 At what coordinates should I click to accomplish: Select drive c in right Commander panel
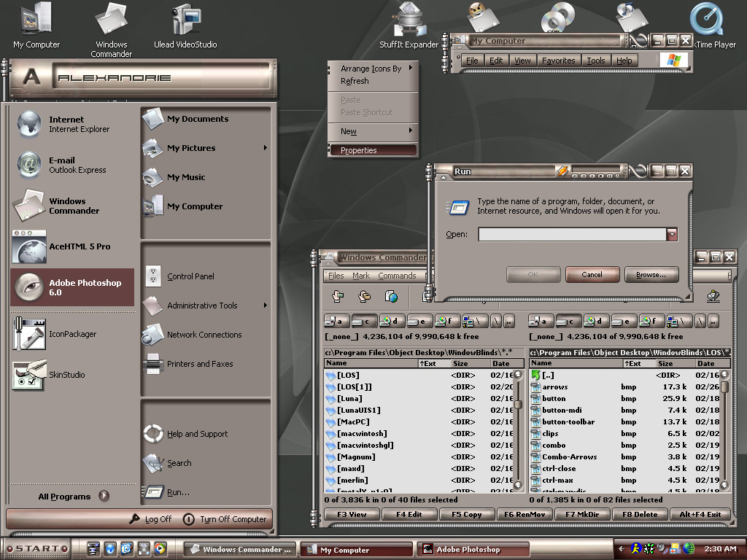(x=569, y=322)
